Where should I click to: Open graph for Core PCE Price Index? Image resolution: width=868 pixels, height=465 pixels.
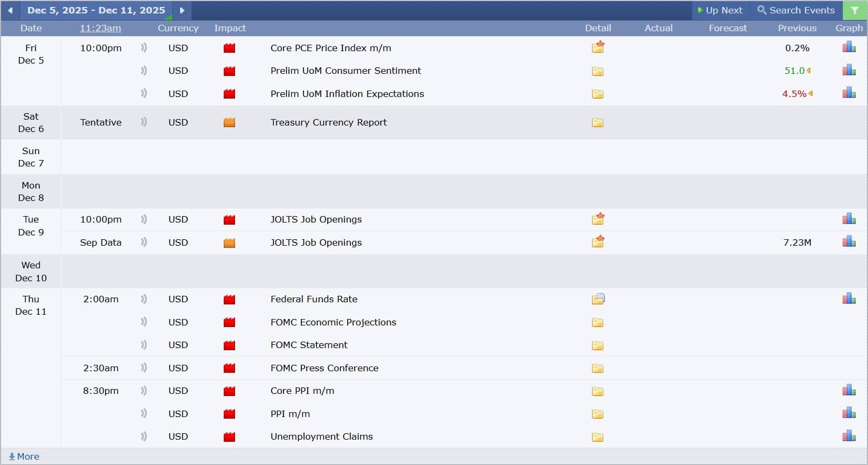coord(849,47)
